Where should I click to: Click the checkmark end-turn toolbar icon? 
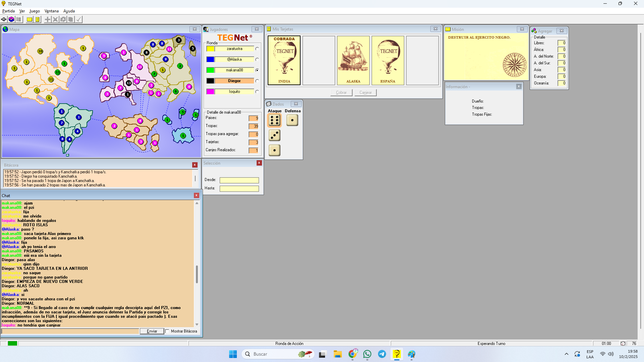point(78,19)
